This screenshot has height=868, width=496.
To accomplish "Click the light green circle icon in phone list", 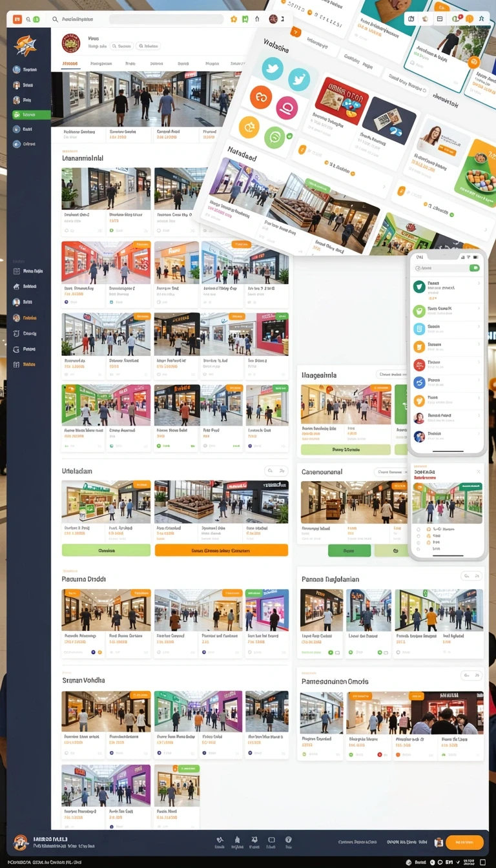I will [419, 311].
